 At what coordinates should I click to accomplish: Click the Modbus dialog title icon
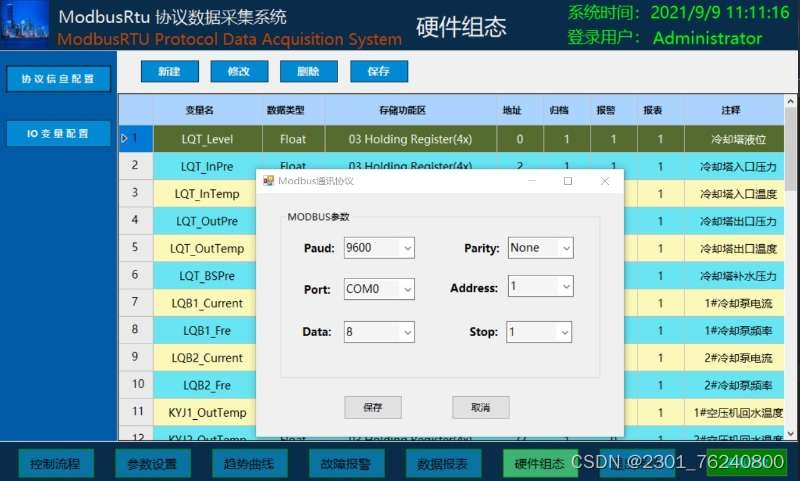tap(268, 181)
